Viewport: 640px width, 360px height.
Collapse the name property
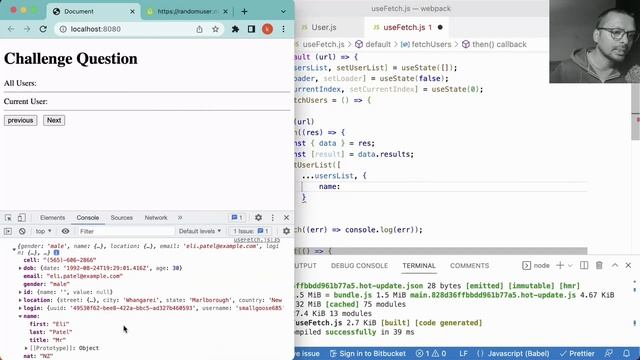point(20,316)
